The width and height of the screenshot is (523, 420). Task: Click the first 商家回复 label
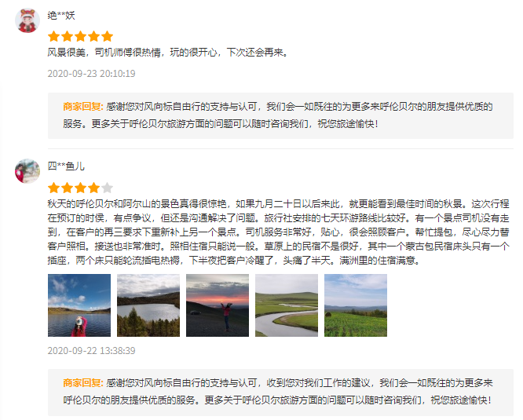[83, 107]
